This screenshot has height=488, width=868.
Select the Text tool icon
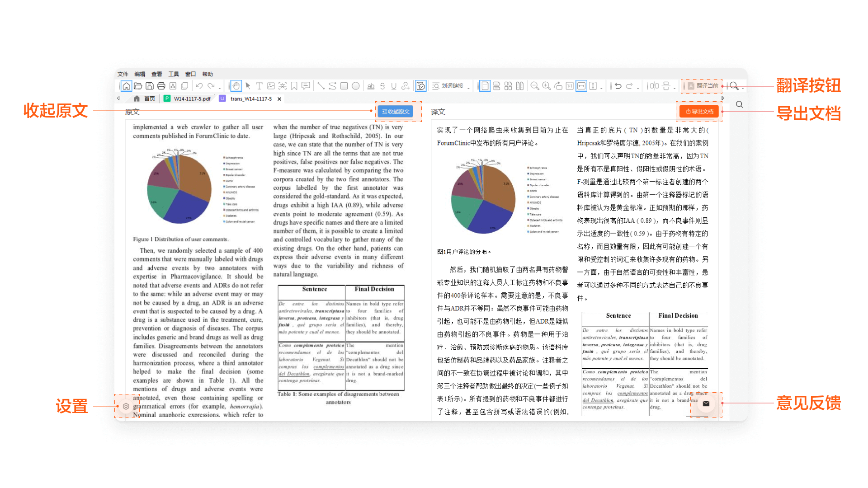[x=259, y=86]
